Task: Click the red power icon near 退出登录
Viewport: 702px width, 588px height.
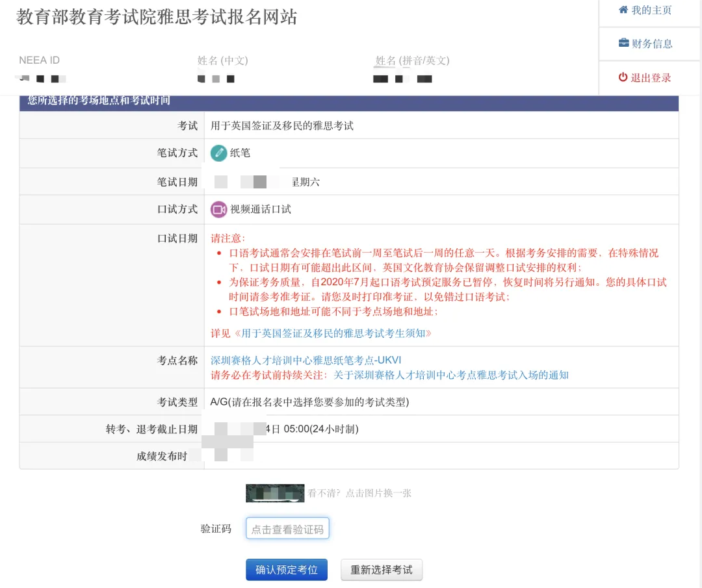Action: 624,78
